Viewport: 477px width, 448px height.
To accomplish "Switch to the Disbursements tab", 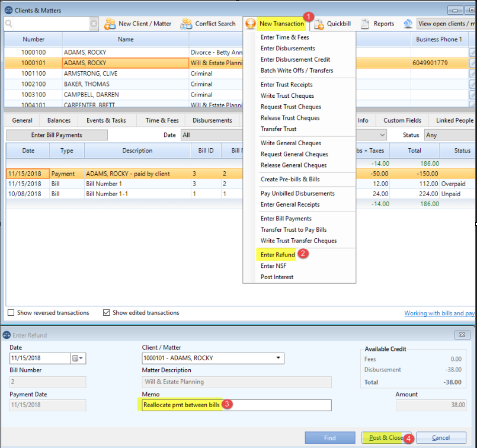I will 212,120.
